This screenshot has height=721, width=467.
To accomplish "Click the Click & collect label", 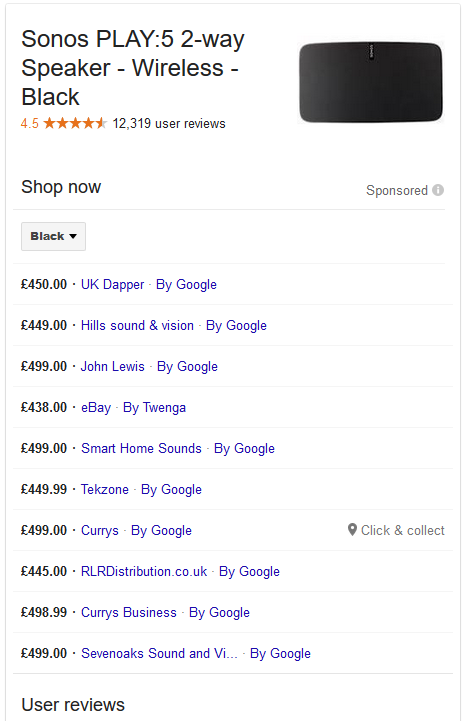I will (403, 530).
